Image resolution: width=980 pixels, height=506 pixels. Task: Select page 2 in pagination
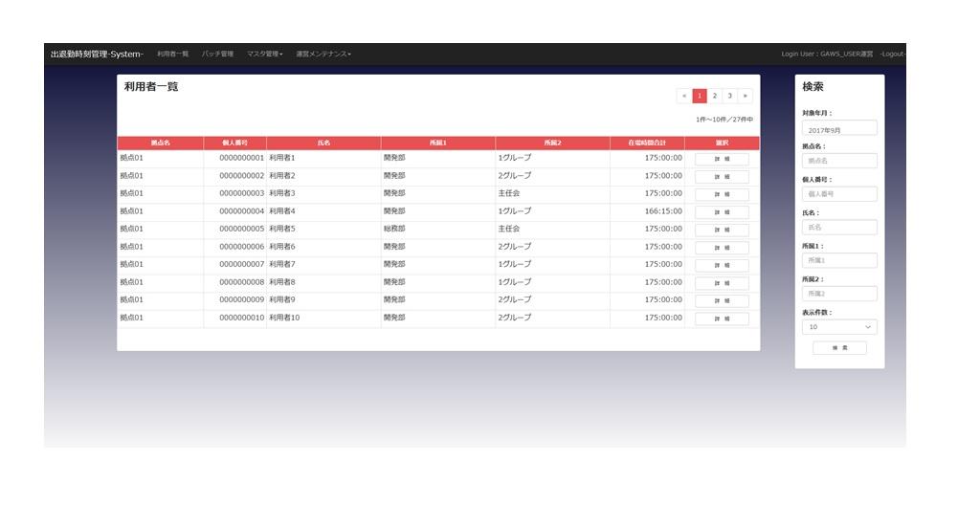tap(714, 96)
